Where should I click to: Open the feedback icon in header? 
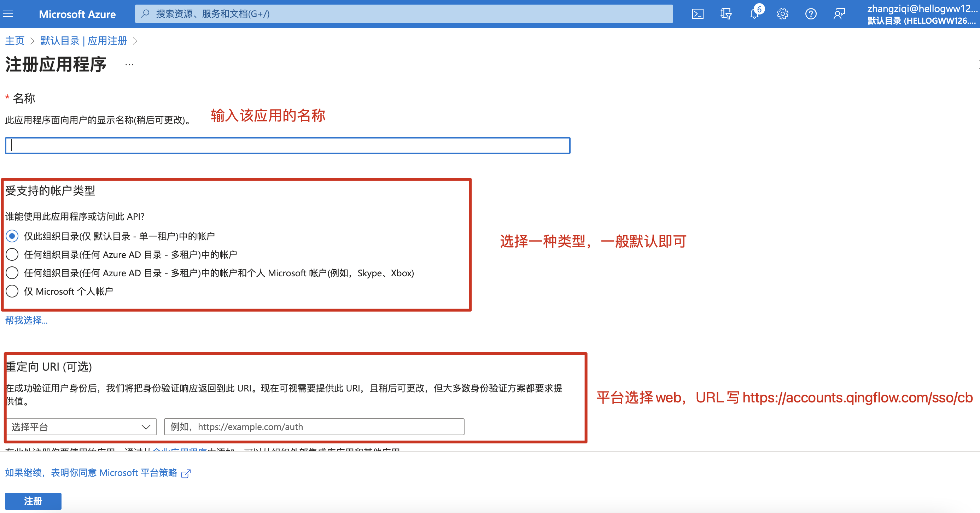coord(839,14)
